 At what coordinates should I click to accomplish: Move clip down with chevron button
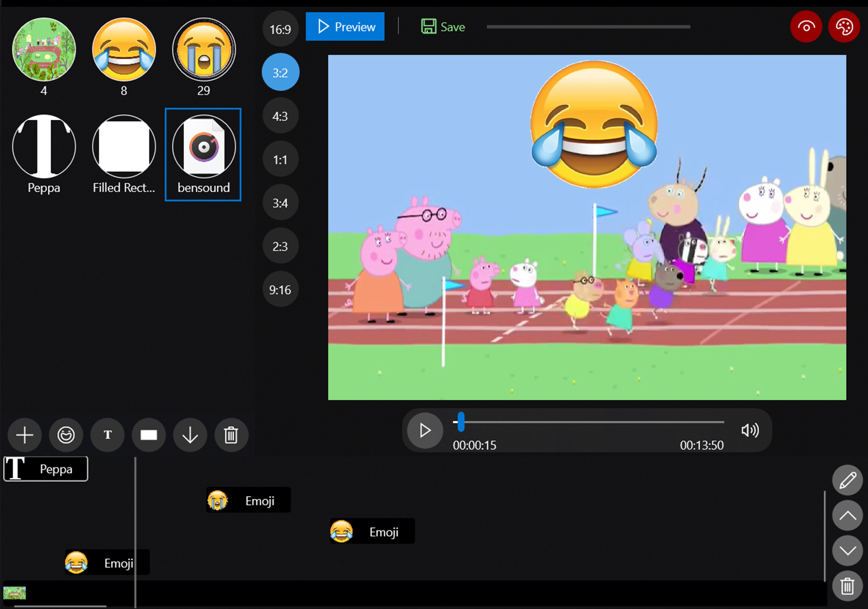pyautogui.click(x=847, y=550)
